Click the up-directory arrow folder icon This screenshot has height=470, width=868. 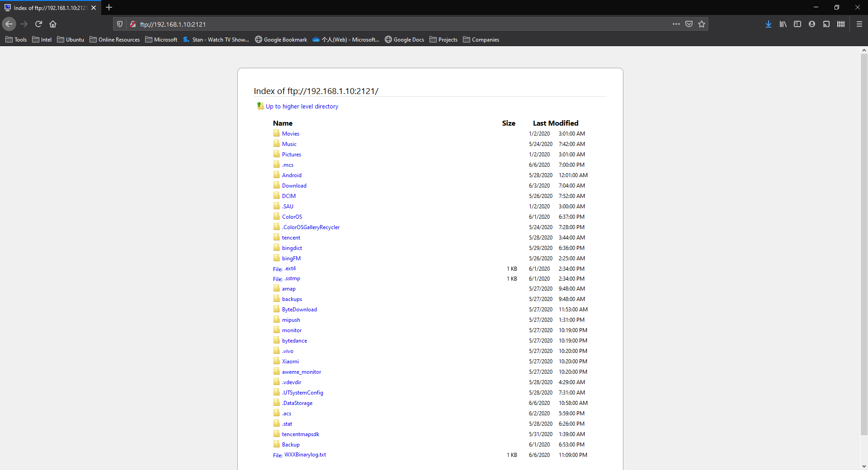pos(260,106)
